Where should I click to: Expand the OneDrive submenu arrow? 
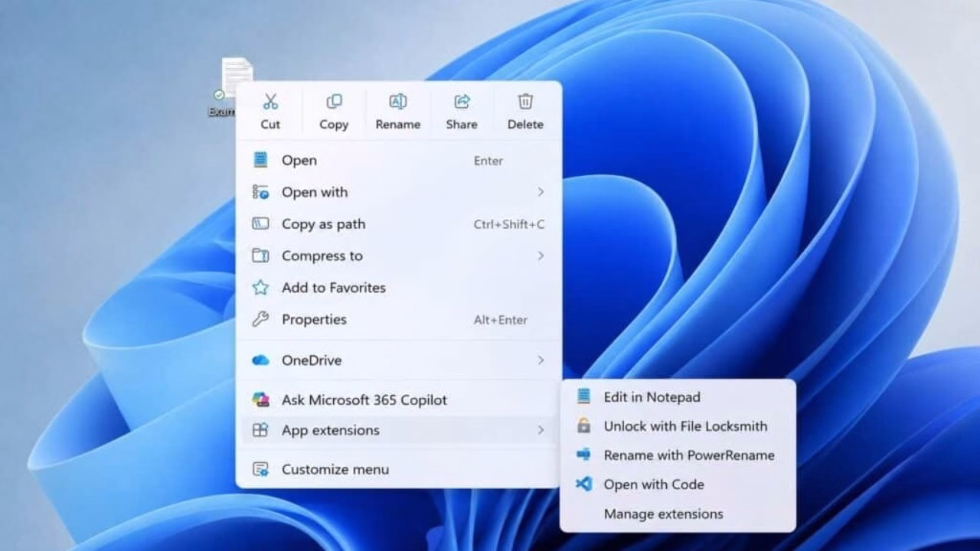(x=541, y=360)
